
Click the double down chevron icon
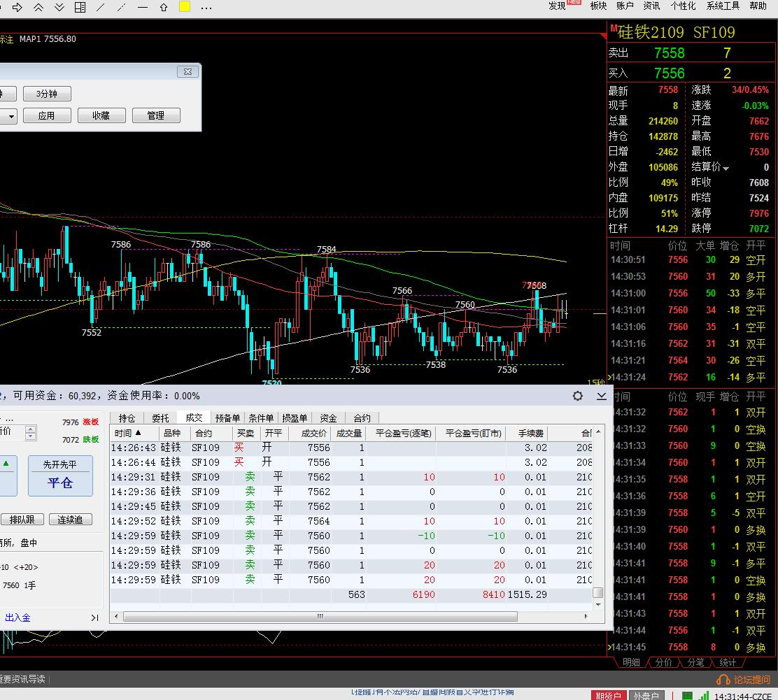point(59,7)
